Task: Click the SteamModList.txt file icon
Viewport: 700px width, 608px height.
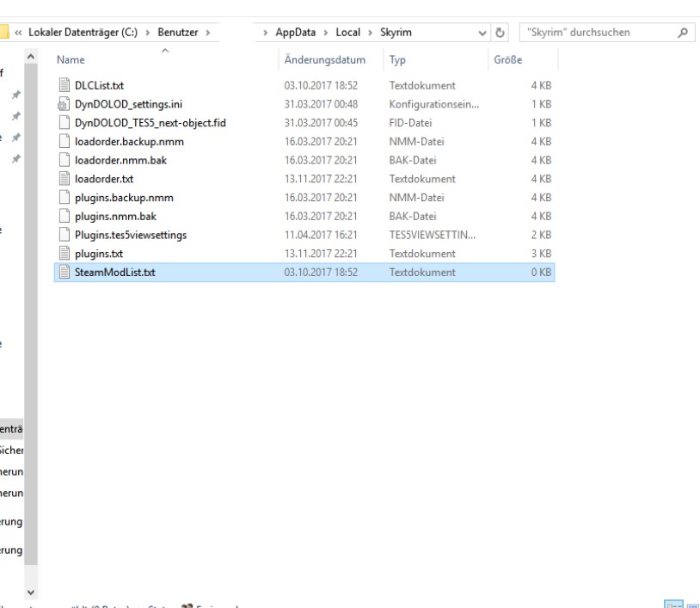Action: [63, 273]
